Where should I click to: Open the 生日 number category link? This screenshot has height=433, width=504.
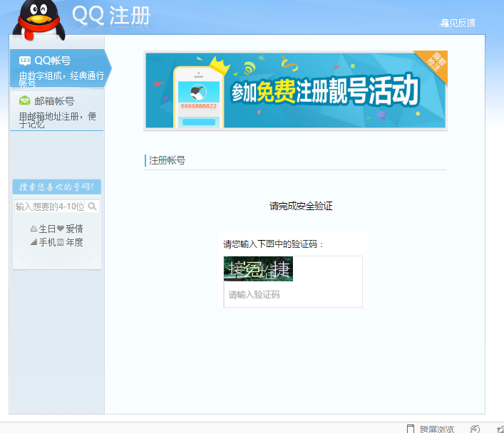(x=43, y=229)
